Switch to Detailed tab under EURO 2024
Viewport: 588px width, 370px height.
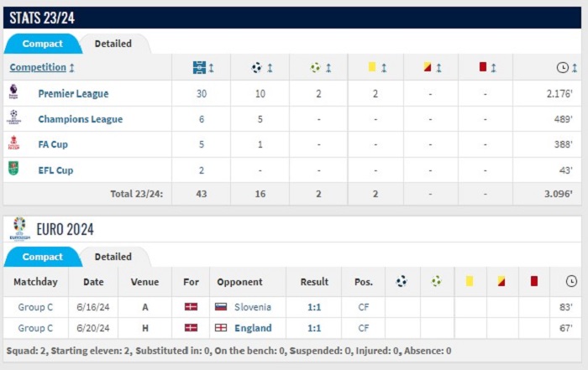coord(113,257)
